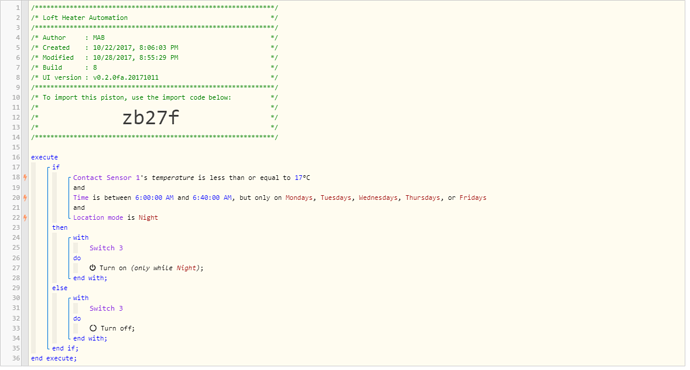Click the Night mode value on line 22
This screenshot has width=690, height=370.
click(x=148, y=217)
